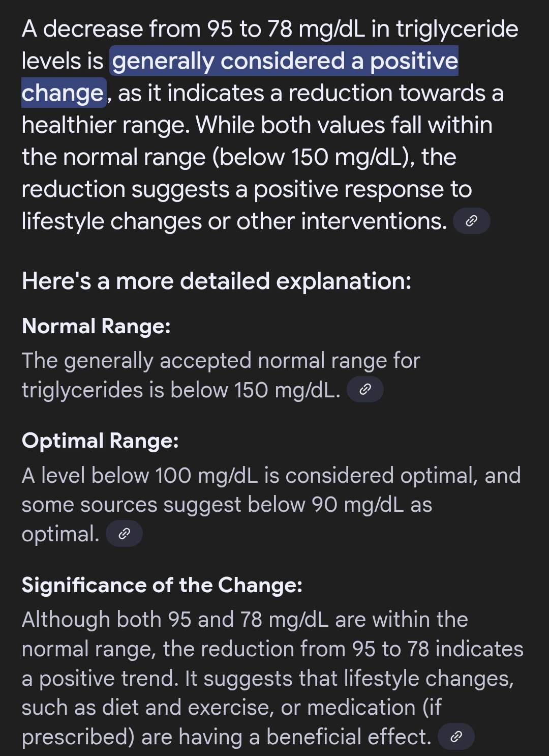
Task: Click line "The generally accepted normal range for"
Action: [x=221, y=361]
